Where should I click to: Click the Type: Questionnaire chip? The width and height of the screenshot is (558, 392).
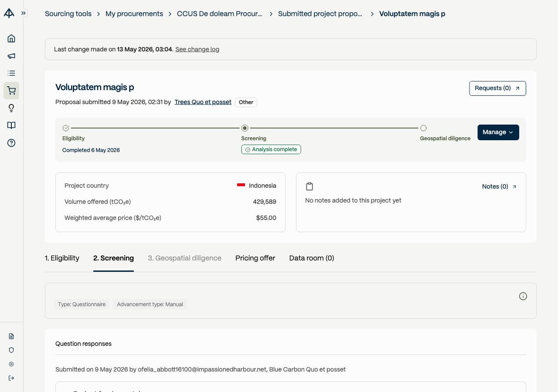click(82, 304)
